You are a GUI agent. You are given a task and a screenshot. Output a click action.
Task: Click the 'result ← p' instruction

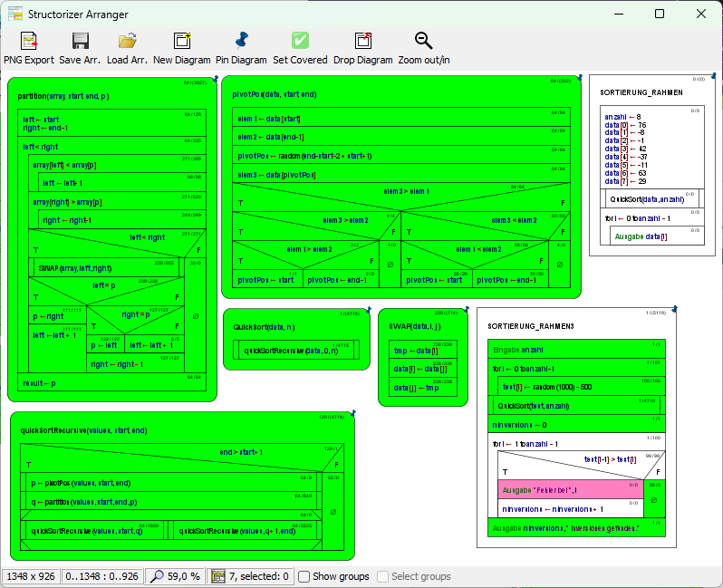[112, 381]
